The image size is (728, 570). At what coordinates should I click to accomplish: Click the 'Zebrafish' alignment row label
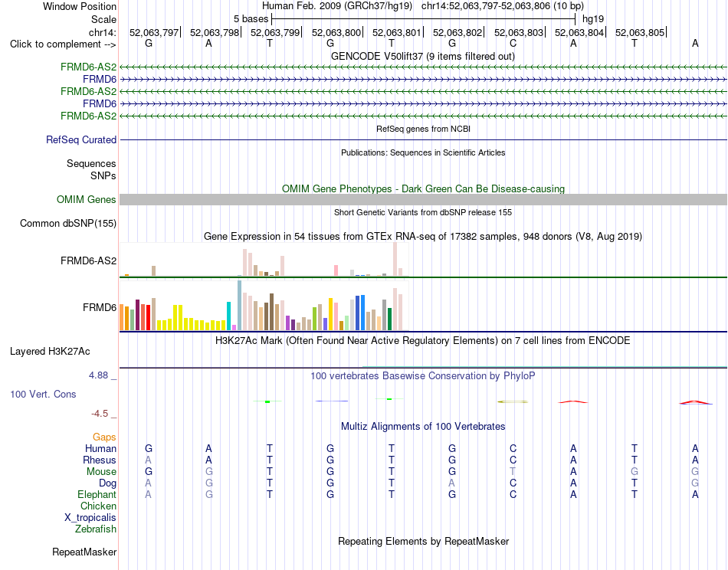point(96,529)
